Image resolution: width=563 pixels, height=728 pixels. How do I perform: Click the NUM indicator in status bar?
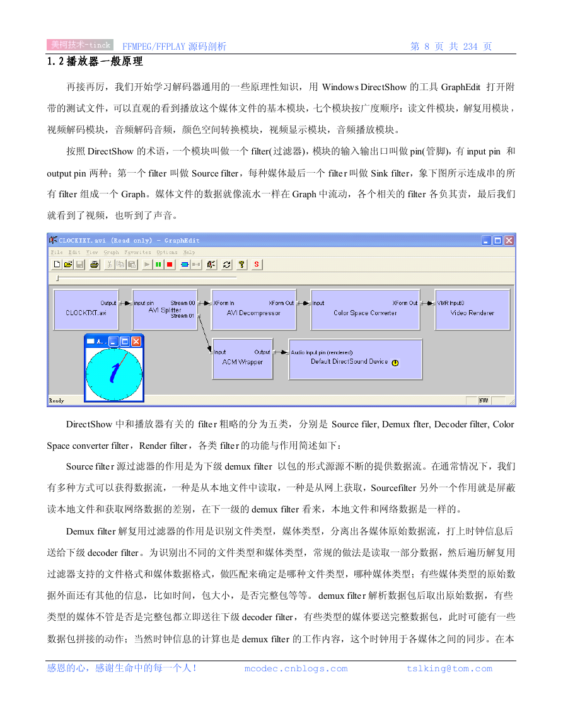point(484,401)
